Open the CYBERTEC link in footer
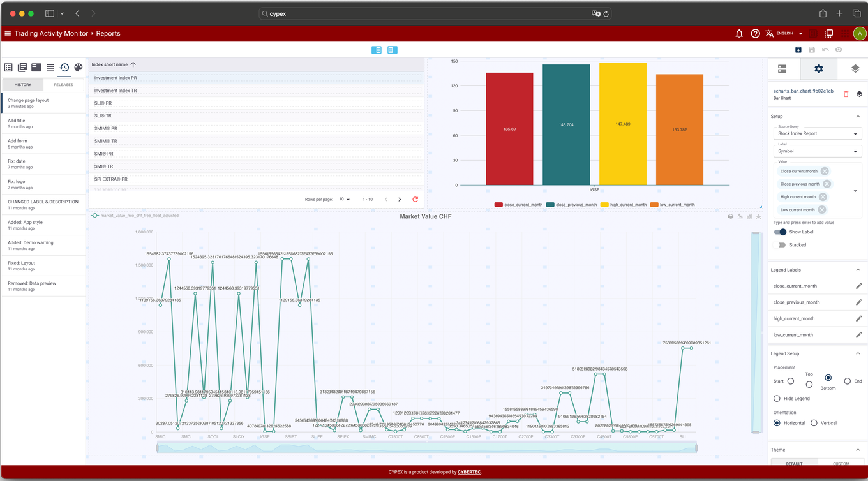 (x=469, y=473)
